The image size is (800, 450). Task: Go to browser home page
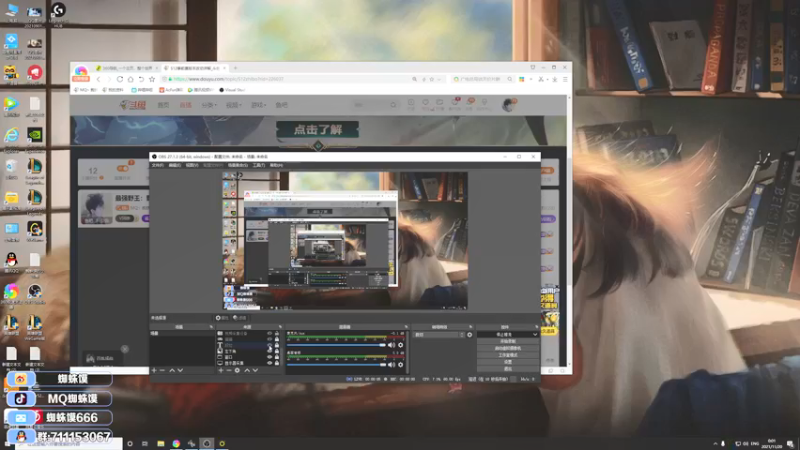(131, 79)
